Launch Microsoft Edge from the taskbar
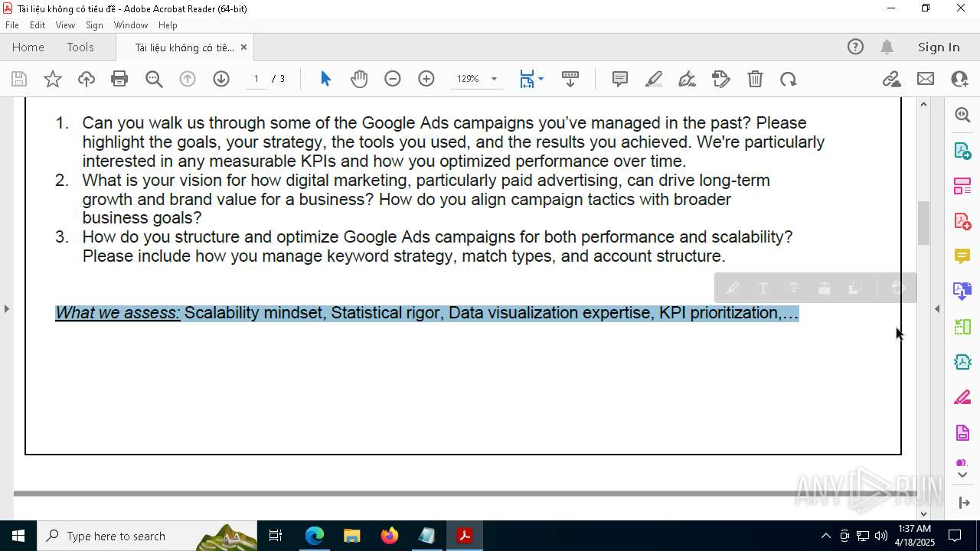This screenshot has height=551, width=980. click(x=315, y=536)
